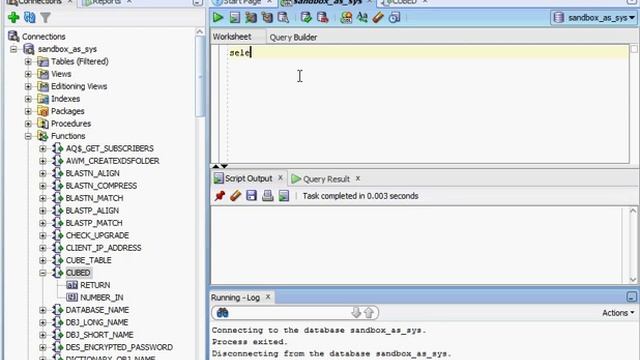Switch to the Worksheet tab

232,37
